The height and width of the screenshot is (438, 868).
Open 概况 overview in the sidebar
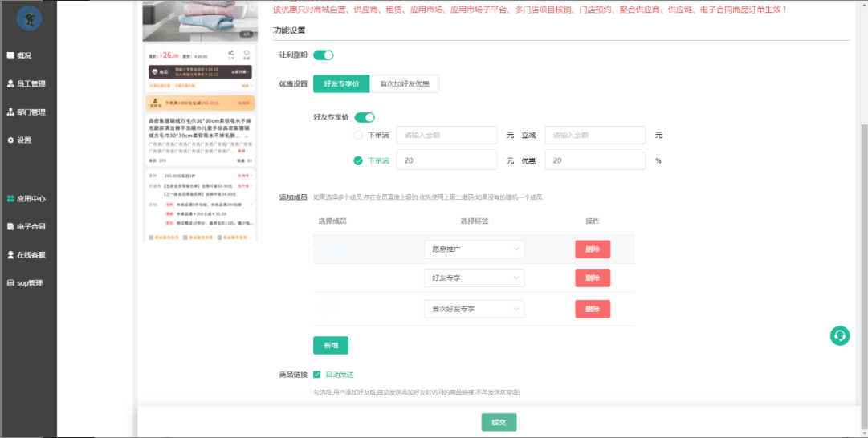click(24, 55)
